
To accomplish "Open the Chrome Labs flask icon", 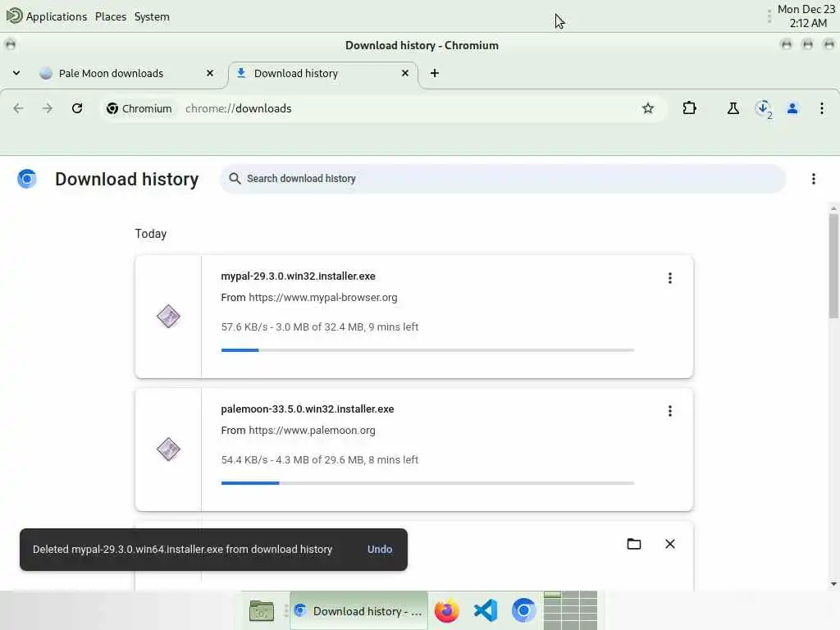I will pos(733,109).
